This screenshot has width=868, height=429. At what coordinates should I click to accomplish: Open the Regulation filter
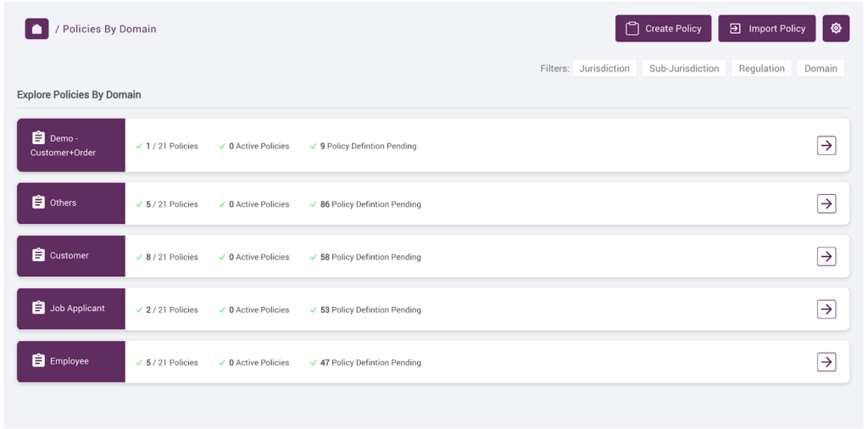762,69
